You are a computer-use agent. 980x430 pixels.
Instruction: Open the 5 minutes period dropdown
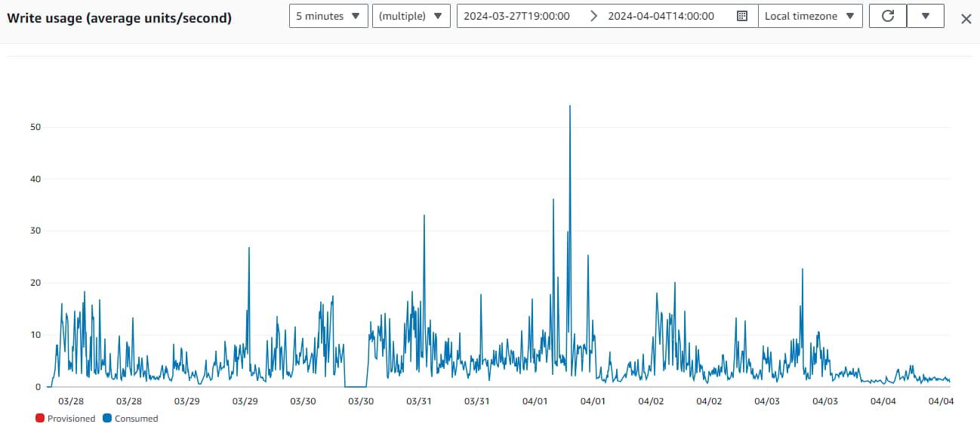click(x=328, y=16)
